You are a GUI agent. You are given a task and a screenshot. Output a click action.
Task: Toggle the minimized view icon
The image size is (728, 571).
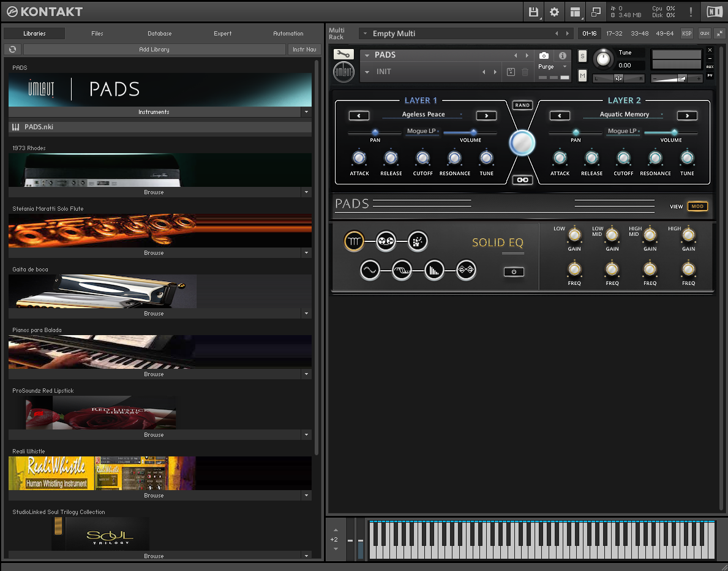pyautogui.click(x=596, y=12)
